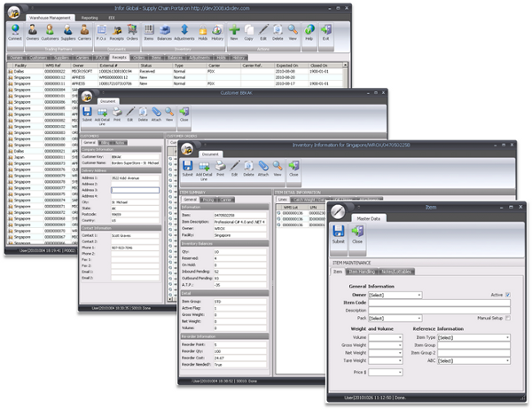
Task: Switch to the Reporting ribbon tab
Action: pos(90,16)
